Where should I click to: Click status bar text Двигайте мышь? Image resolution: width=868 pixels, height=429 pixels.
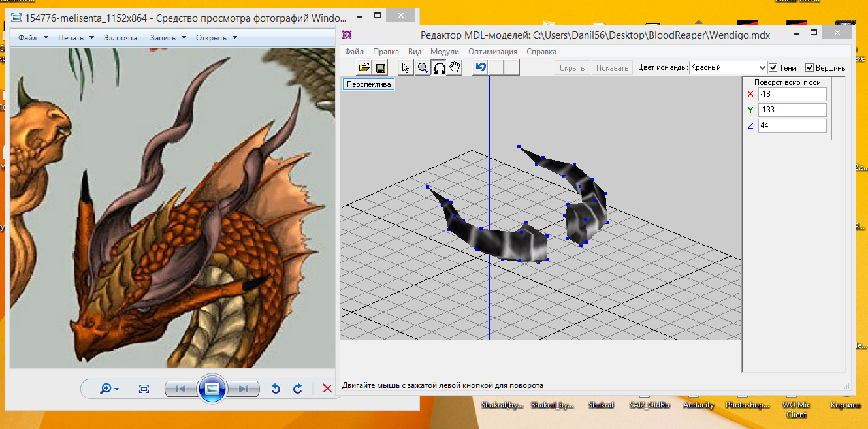(x=443, y=385)
